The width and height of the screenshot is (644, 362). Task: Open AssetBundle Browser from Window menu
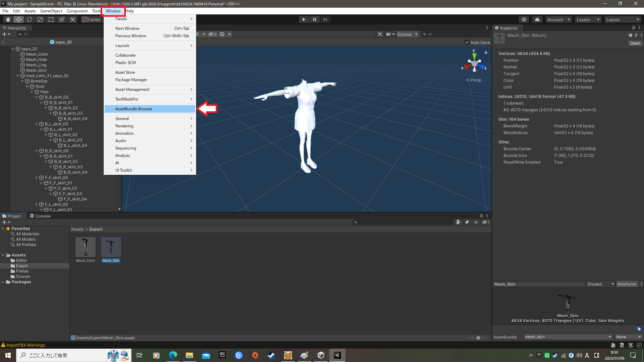(150, 109)
